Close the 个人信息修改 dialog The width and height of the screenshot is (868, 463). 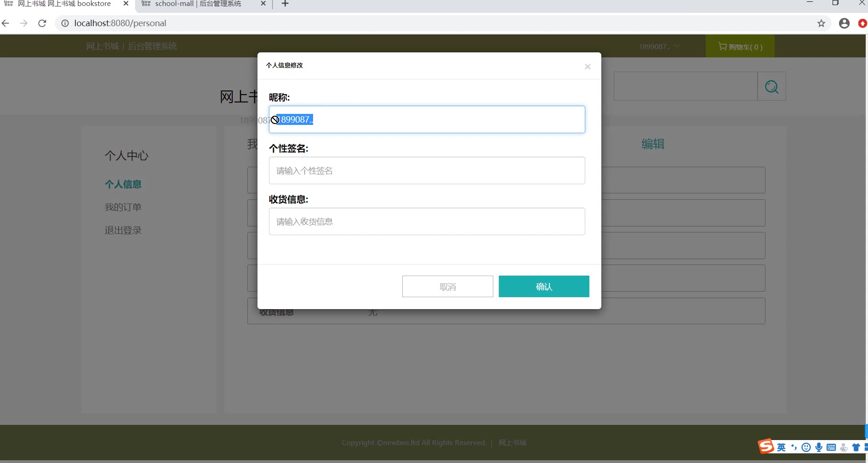[x=588, y=67]
